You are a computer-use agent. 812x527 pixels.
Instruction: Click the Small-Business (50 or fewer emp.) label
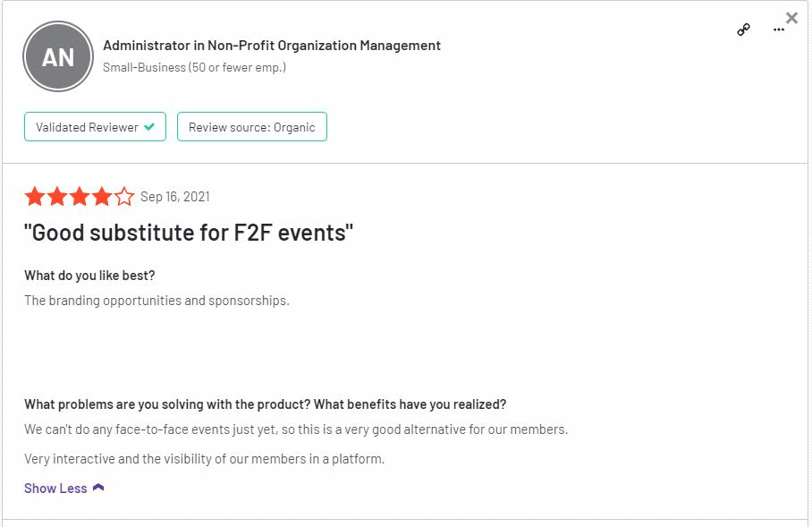[x=194, y=67]
